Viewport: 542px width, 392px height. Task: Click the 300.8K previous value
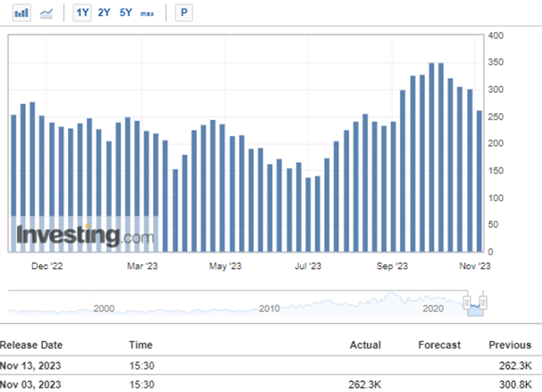515,385
